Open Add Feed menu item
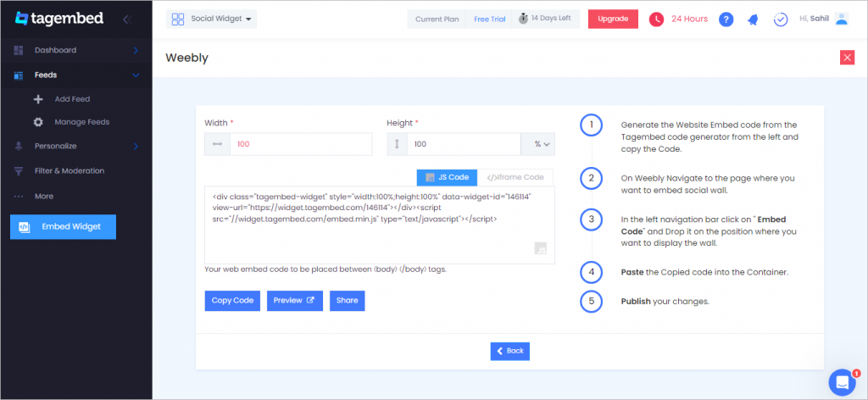Screen dimensions: 868x400 [72, 100]
